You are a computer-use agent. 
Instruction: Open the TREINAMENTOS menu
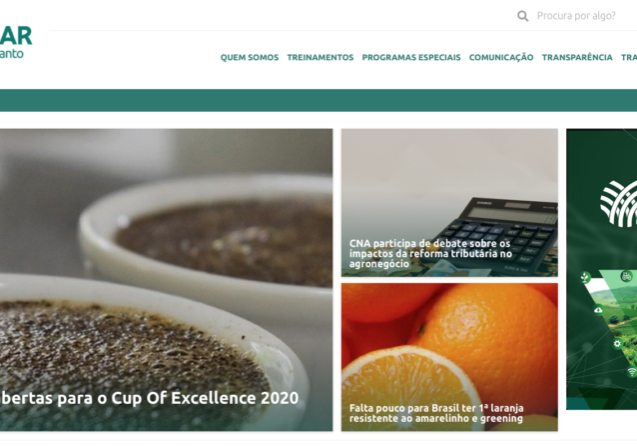click(x=320, y=57)
